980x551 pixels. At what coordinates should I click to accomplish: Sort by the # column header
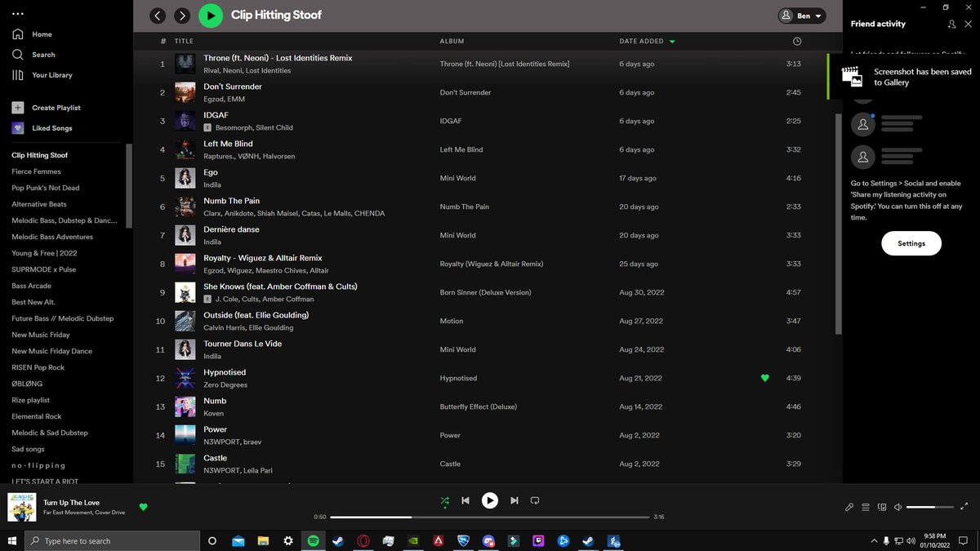(163, 41)
